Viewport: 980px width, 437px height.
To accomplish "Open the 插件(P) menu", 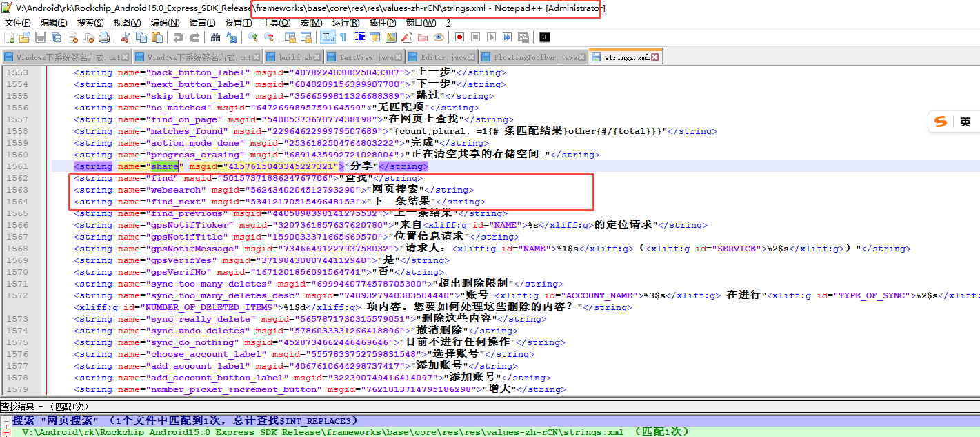I will (383, 23).
